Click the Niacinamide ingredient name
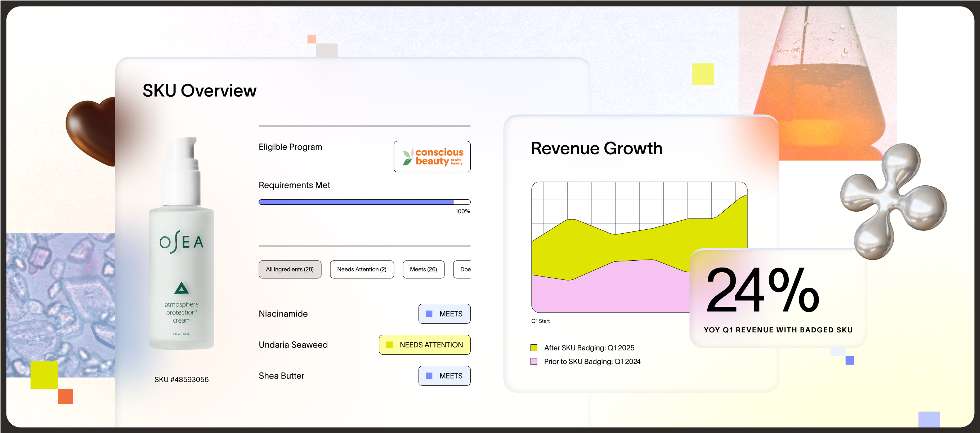This screenshot has height=433, width=980. point(283,314)
